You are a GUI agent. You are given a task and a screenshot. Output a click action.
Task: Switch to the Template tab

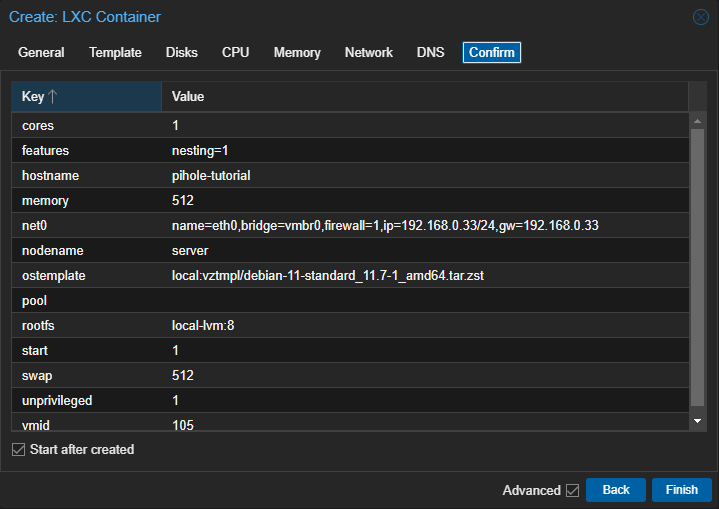click(x=115, y=53)
